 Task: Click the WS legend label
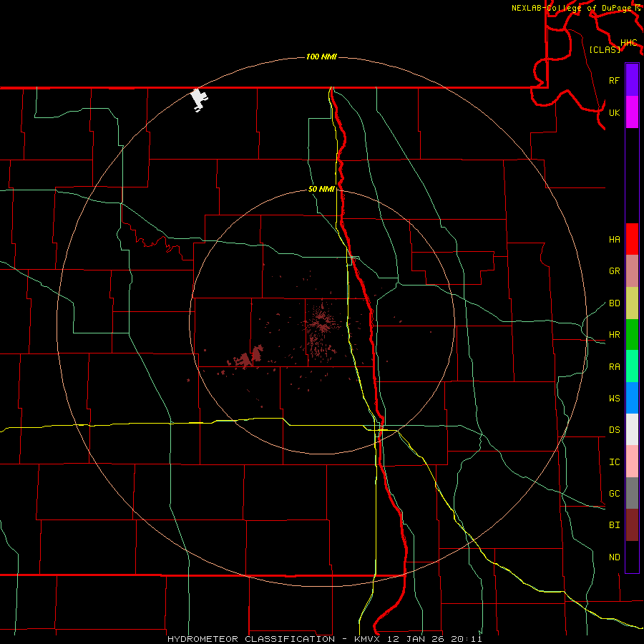(614, 398)
